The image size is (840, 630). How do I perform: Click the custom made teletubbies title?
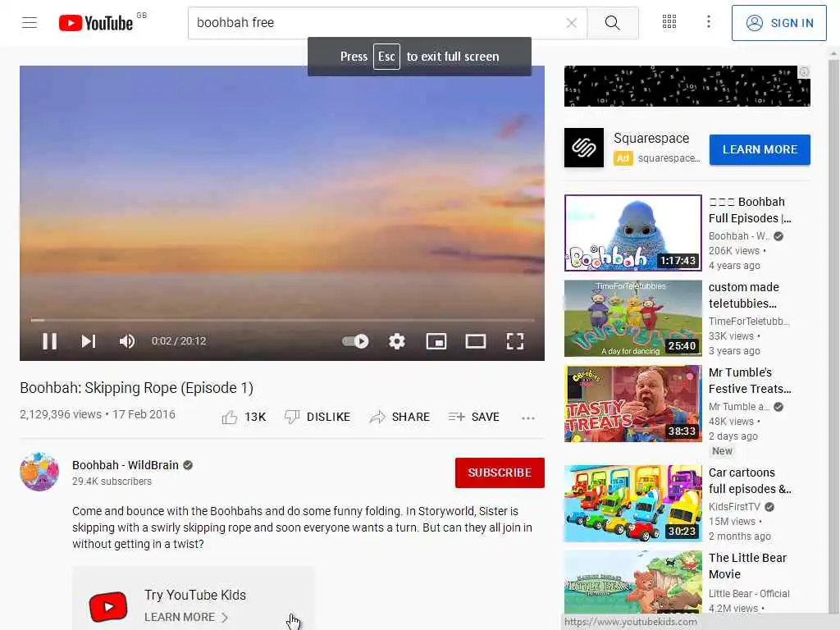tap(743, 295)
